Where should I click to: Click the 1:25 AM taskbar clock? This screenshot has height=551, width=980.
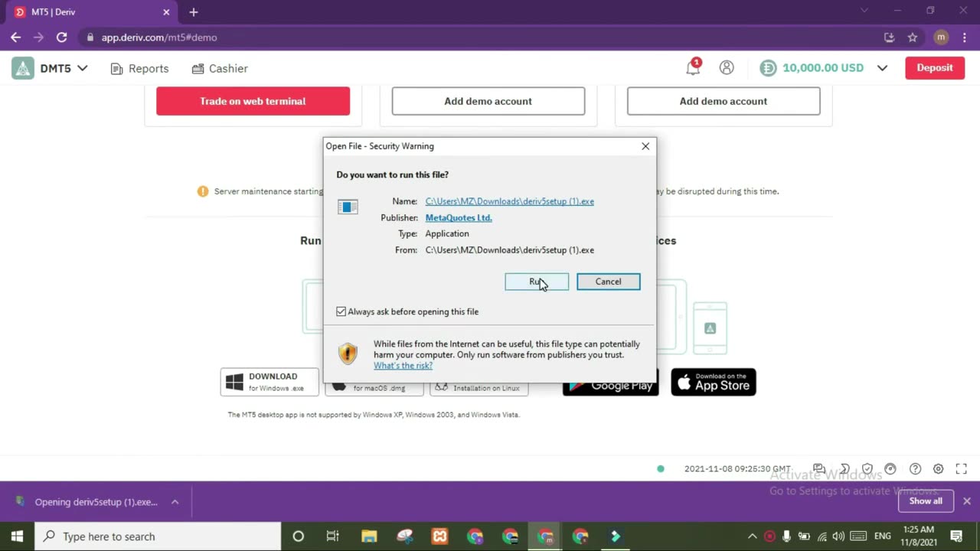(918, 536)
